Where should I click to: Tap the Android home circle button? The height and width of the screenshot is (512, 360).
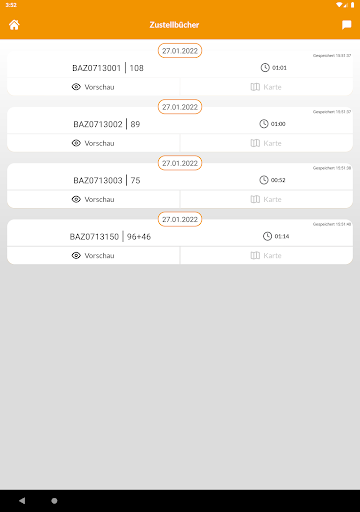tap(54, 501)
